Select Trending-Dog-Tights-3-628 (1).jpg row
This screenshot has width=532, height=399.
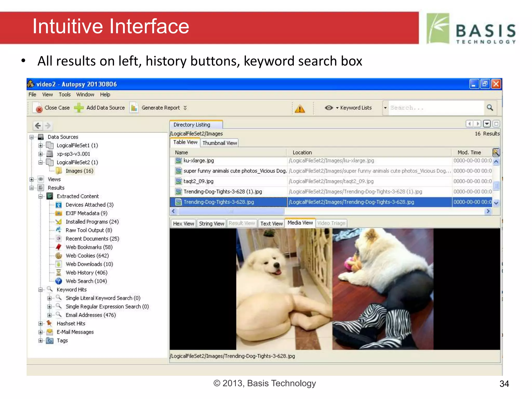331,192
